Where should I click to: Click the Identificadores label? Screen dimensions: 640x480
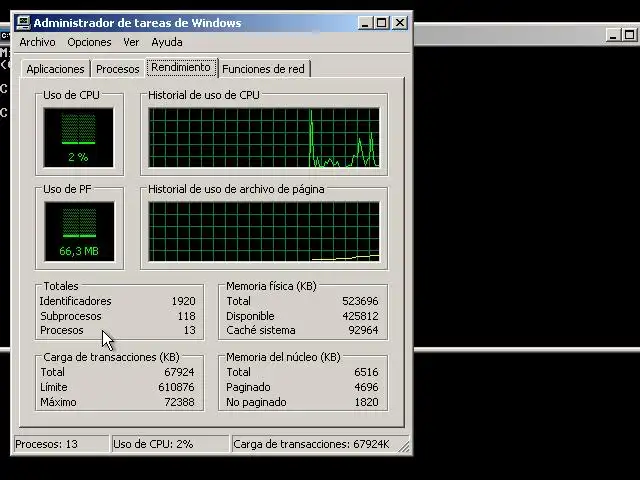point(76,301)
